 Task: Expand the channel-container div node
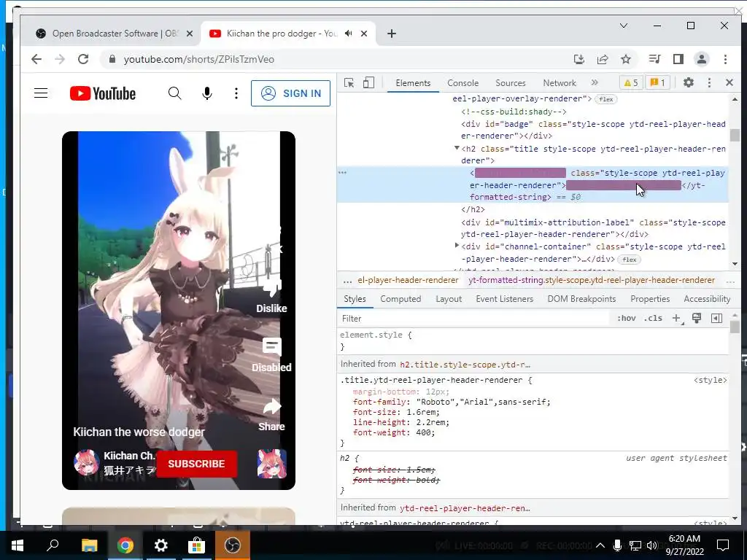[457, 246]
